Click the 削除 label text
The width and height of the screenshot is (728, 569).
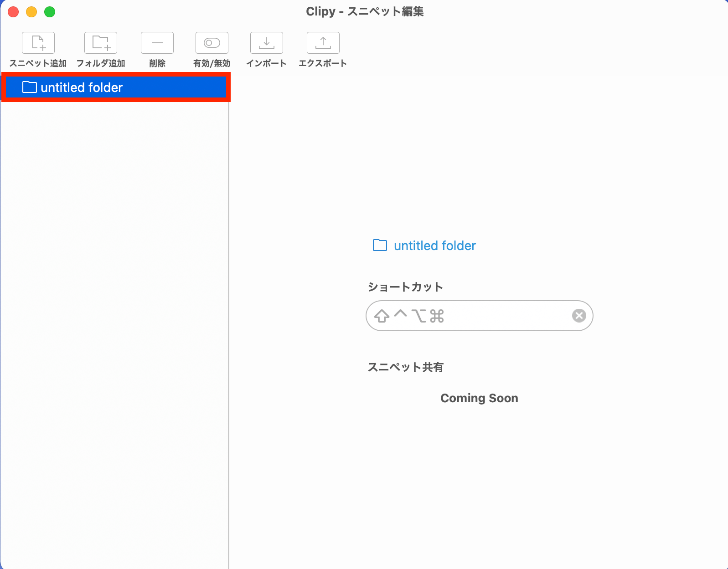[x=157, y=63]
